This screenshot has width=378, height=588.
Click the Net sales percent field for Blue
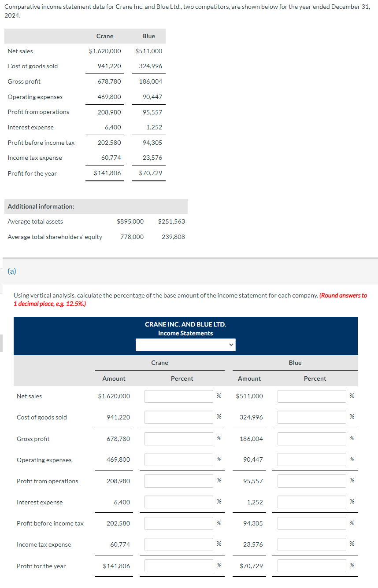[x=311, y=396]
